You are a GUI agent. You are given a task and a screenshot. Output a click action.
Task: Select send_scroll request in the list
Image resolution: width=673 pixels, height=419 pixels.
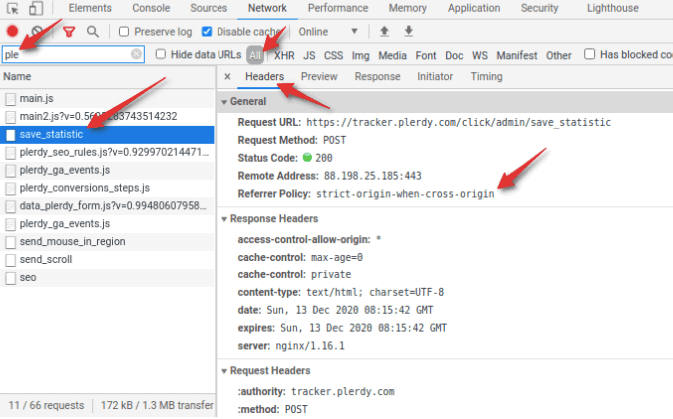(46, 259)
